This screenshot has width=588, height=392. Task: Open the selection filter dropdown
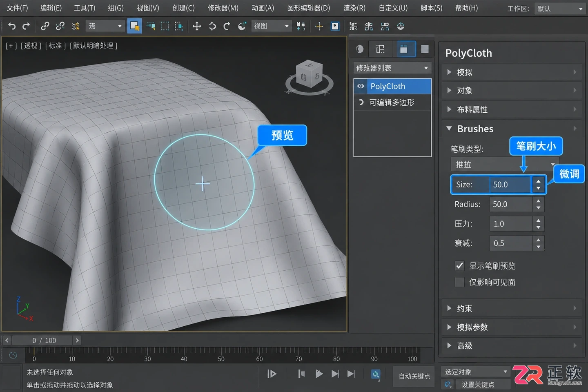point(105,26)
